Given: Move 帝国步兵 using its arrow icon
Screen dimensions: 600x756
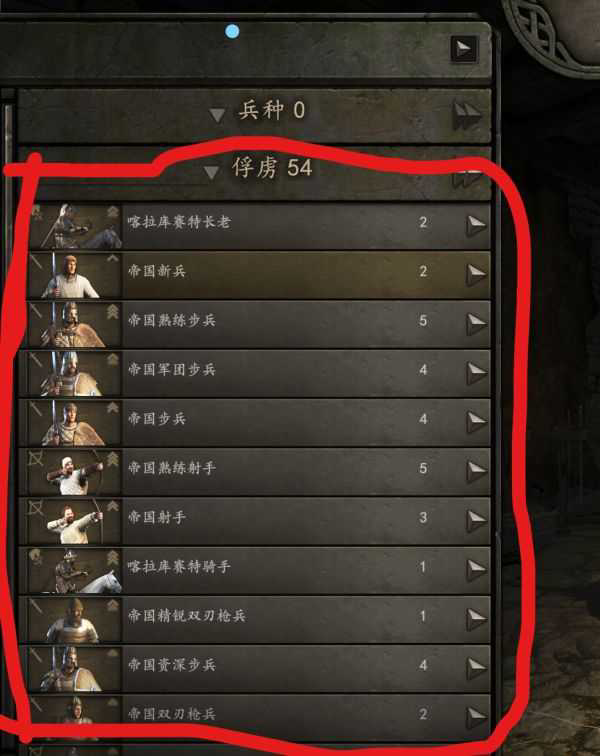Looking at the screenshot, I should click(477, 422).
